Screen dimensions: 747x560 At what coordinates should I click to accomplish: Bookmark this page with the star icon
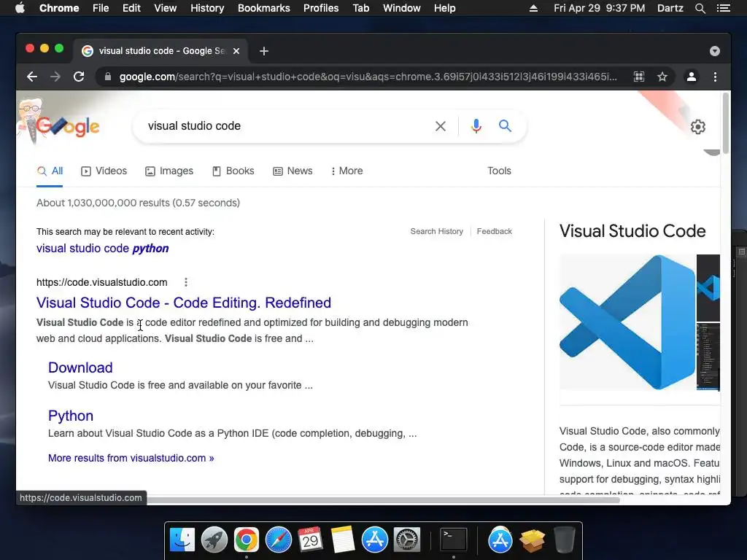click(662, 77)
